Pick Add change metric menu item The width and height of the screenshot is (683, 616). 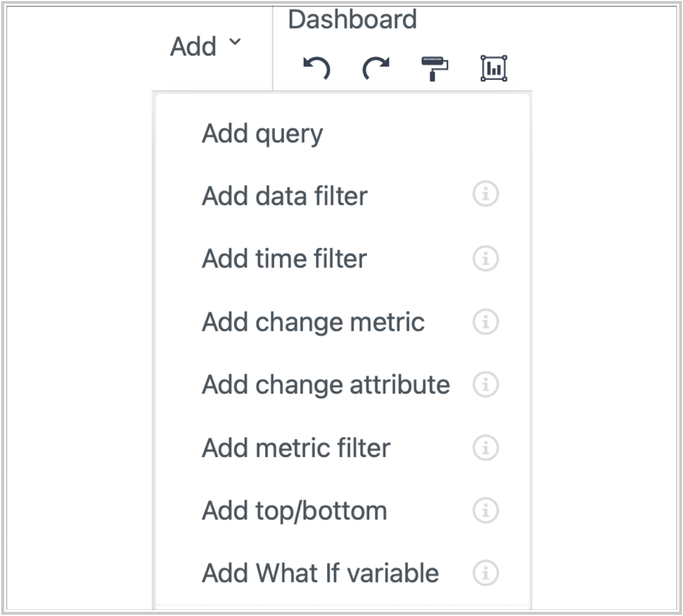point(313,322)
